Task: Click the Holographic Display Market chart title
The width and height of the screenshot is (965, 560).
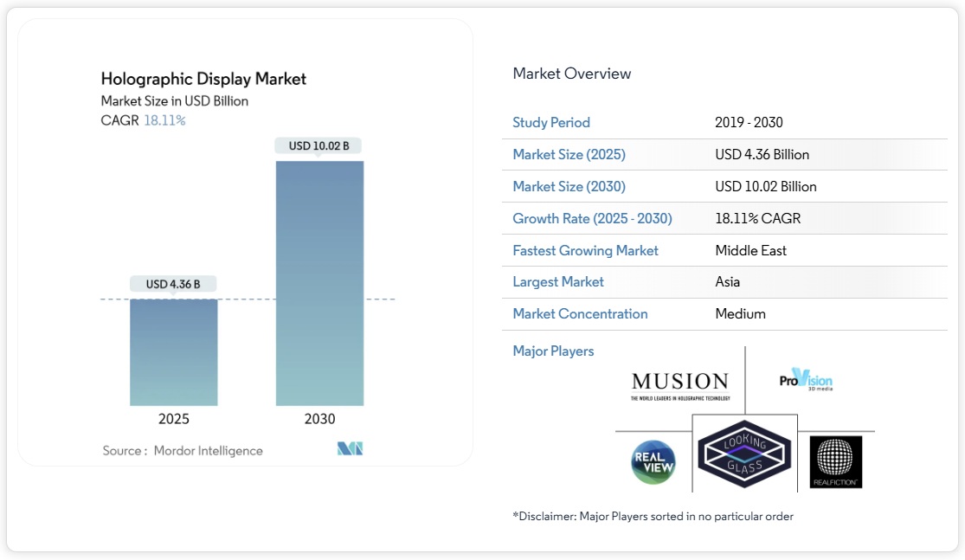Action: (x=203, y=79)
